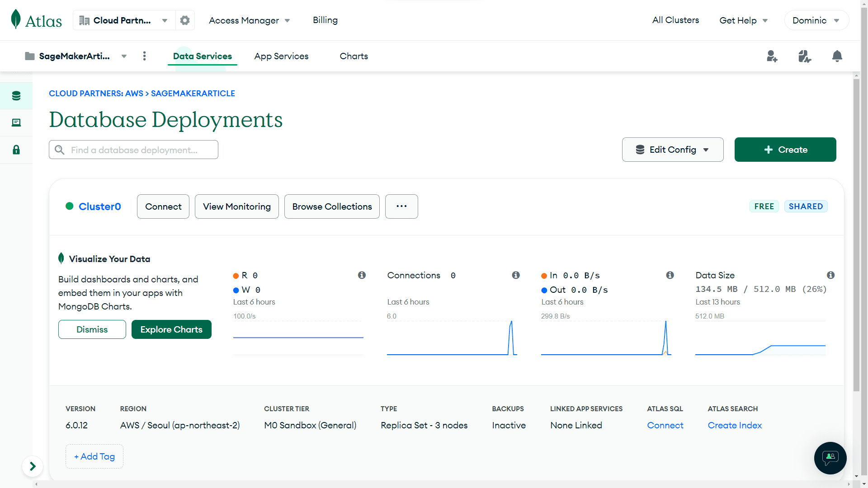The image size is (868, 488).
Task: Click the display/monitor sidebar icon
Action: click(16, 122)
